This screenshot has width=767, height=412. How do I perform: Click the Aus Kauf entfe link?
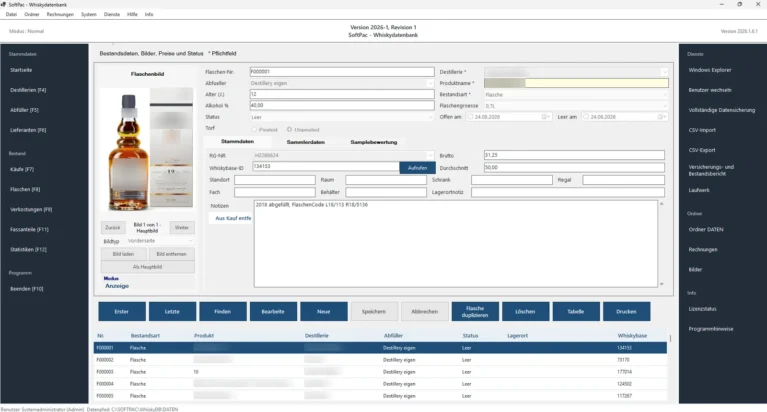coord(233,218)
